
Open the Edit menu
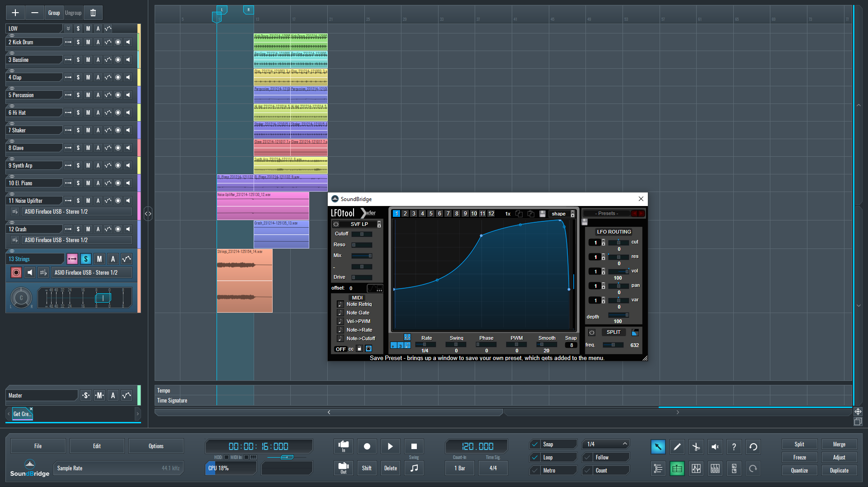pyautogui.click(x=97, y=446)
